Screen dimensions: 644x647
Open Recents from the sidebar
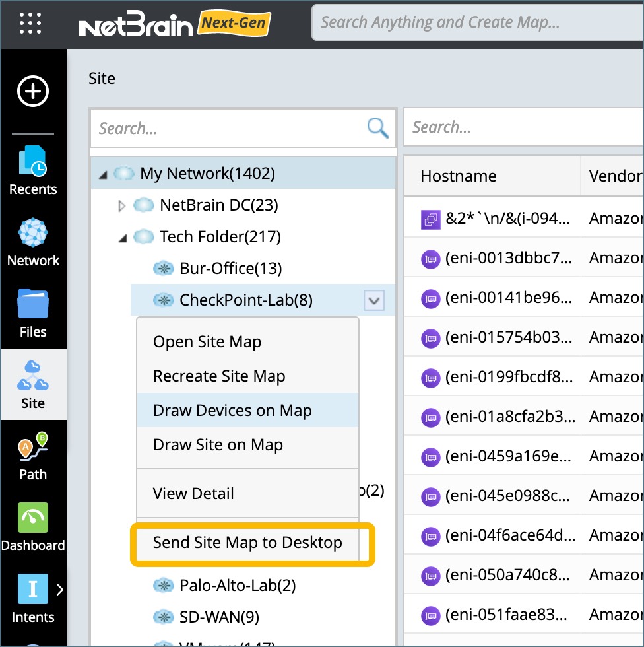(33, 170)
